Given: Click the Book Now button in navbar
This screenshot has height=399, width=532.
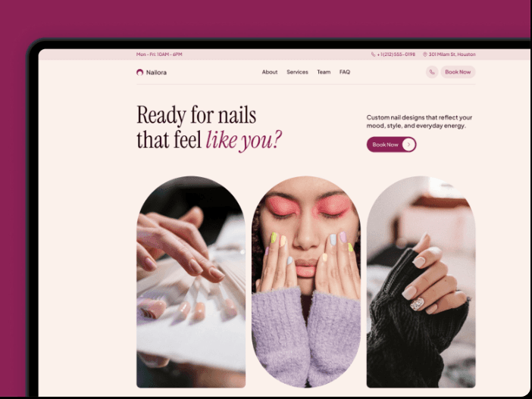Looking at the screenshot, I should pyautogui.click(x=458, y=72).
